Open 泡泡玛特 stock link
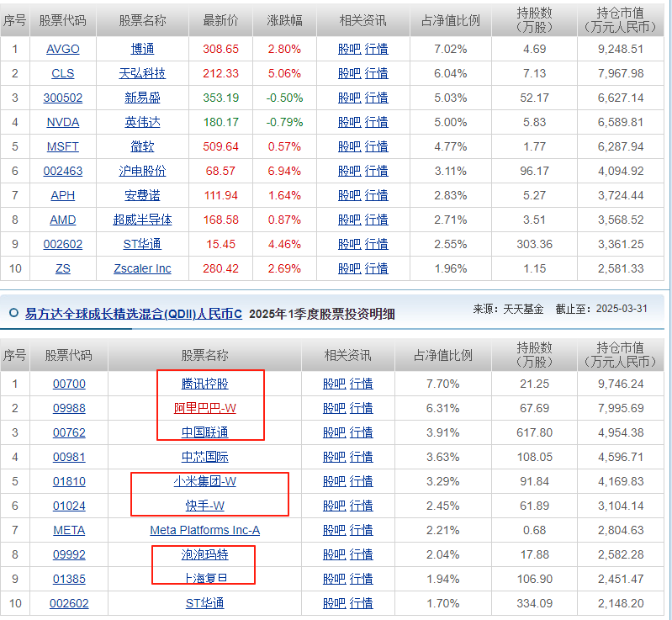Image resolution: width=672 pixels, height=620 pixels. tap(205, 555)
